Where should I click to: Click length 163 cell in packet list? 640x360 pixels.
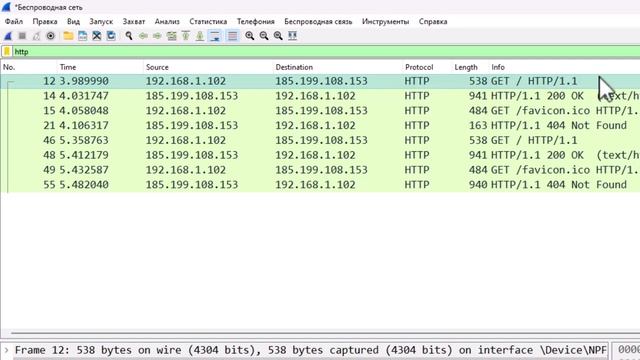coord(478,126)
